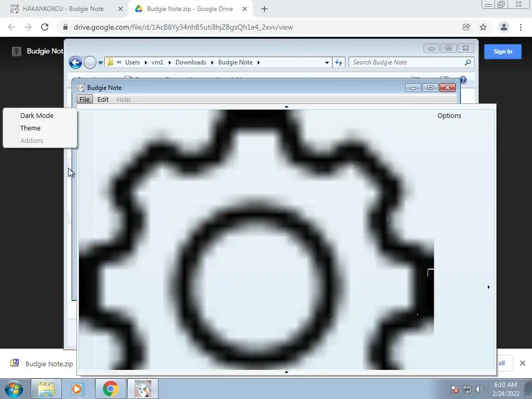The width and height of the screenshot is (532, 399).
Task: Click the menu scroll-down arrow at bottom
Action: coord(286,372)
